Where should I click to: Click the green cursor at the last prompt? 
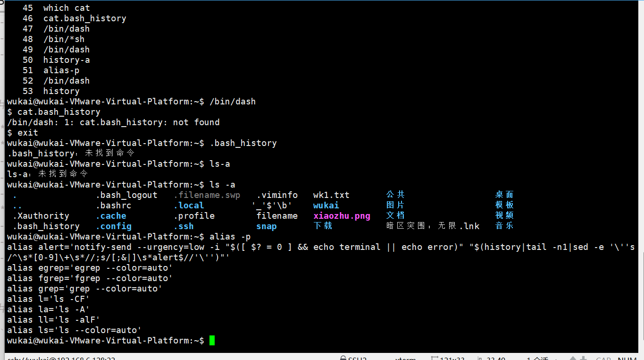coord(212,341)
